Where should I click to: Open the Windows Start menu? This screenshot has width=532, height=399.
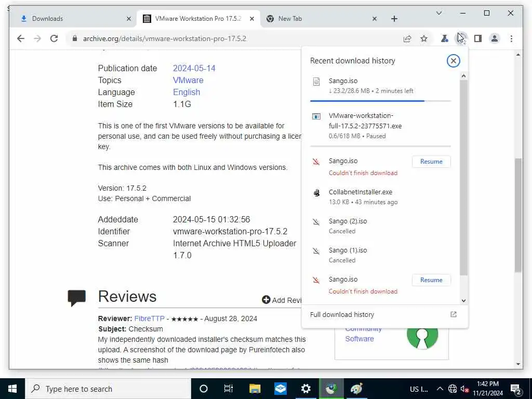coord(12,389)
